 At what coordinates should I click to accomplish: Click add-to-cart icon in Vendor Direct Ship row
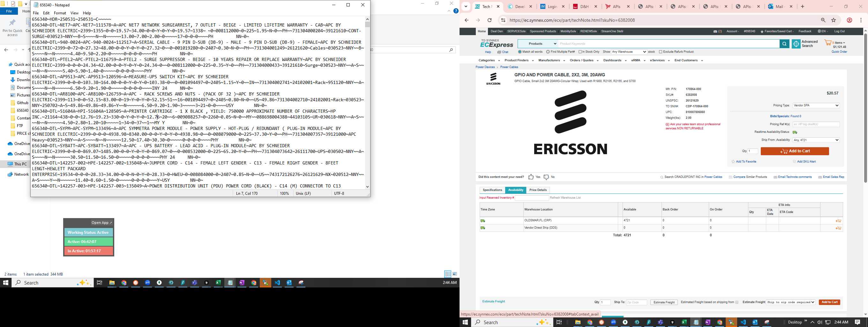(838, 228)
